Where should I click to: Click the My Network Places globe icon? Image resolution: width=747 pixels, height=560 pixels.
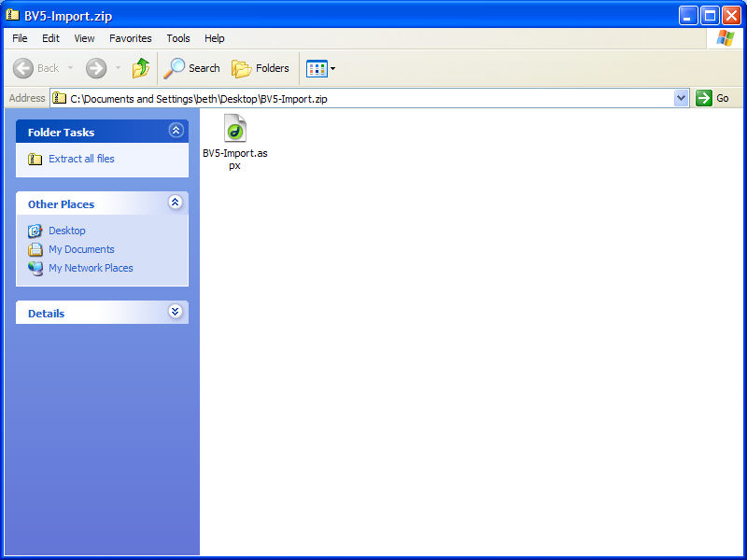point(35,269)
